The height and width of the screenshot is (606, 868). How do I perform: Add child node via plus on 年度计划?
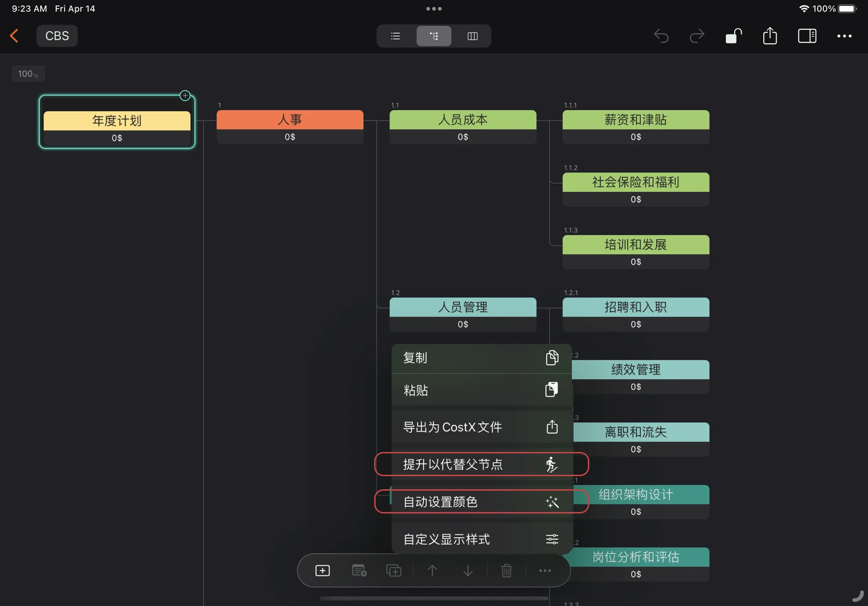click(x=185, y=95)
